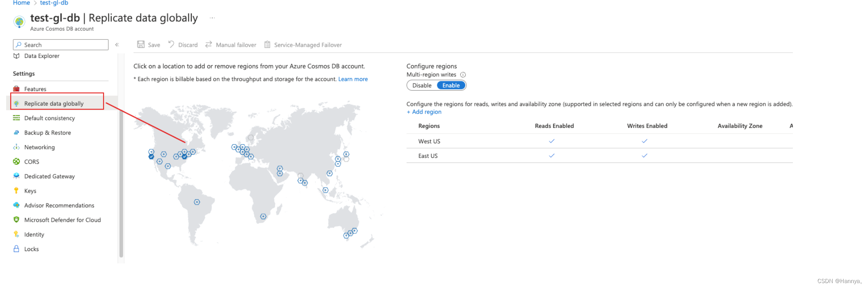The image size is (868, 288).
Task: Click the Microsoft Defender shield icon
Action: tap(16, 219)
